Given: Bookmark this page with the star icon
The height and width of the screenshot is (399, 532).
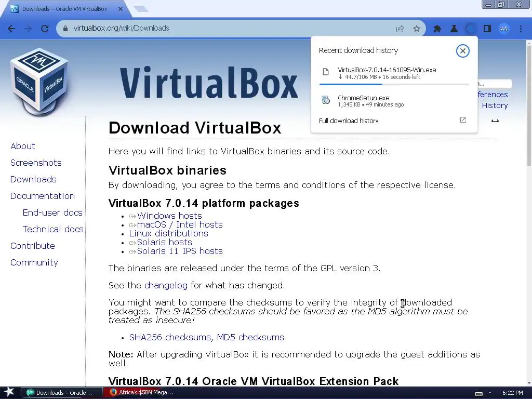Looking at the screenshot, I should pos(417,29).
